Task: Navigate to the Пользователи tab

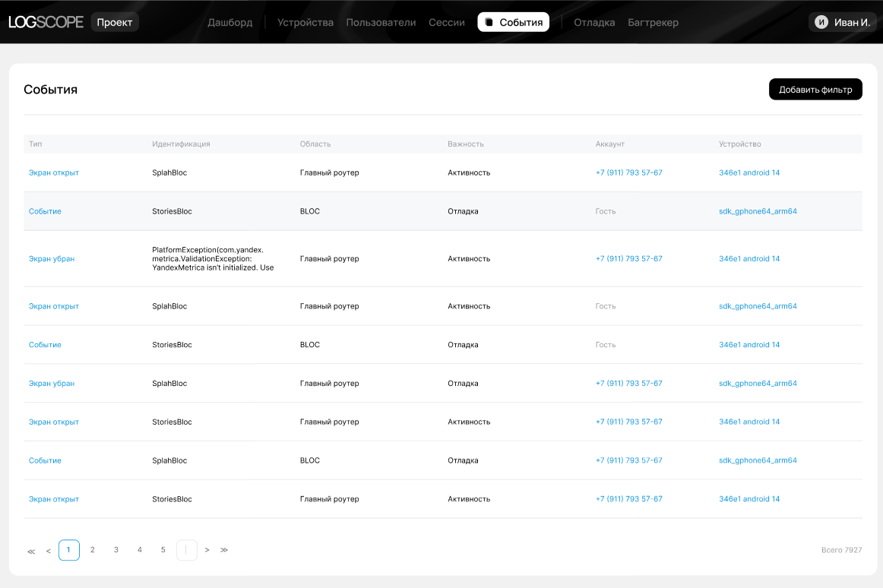Action: pos(381,22)
